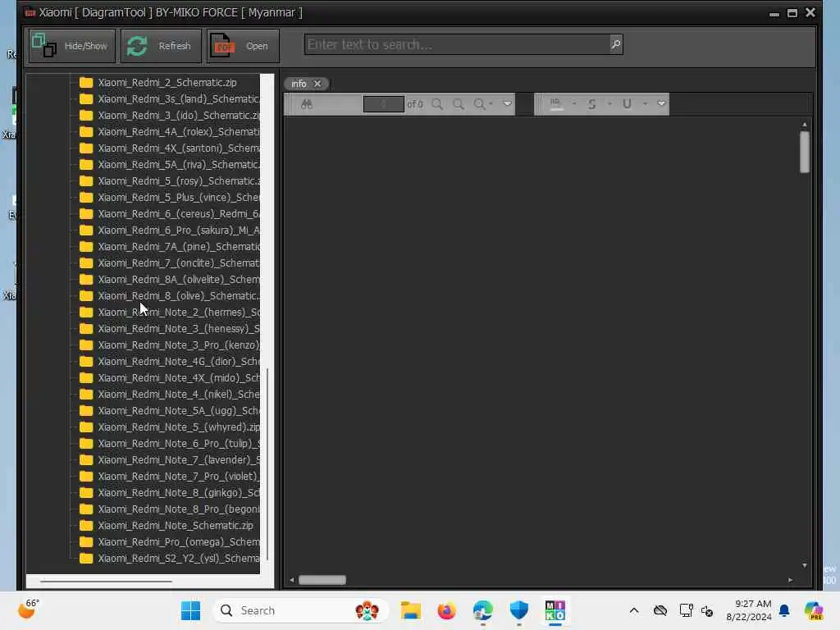
Task: Select the Xiaomi_Redmi_6_Pro_(sakura) item
Action: pyautogui.click(x=178, y=231)
